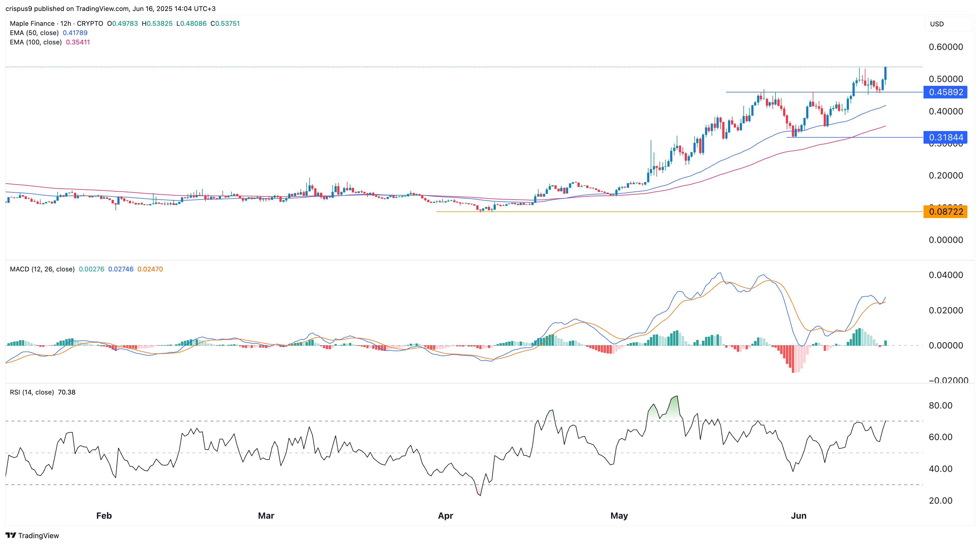Screen dimensions: 980x545
Task: Click the MACD (12, 26, close) indicator label
Action: [x=42, y=269]
